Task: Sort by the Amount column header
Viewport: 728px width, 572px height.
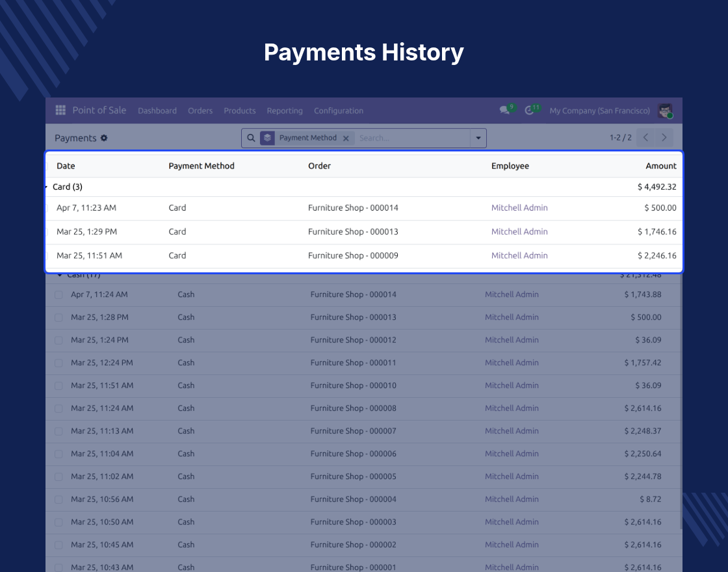Action: pos(661,166)
